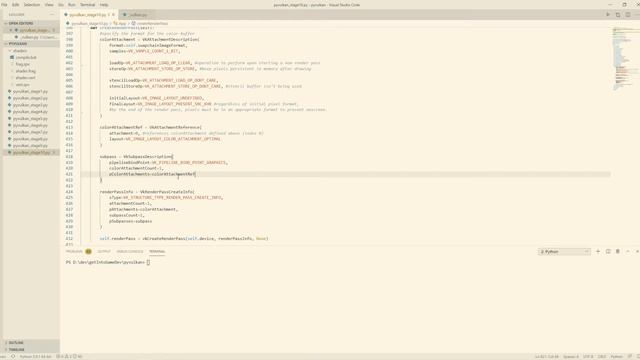Open Explorer panel more actions ellipsis
Viewport: 640px width, 360px height.
click(x=52, y=15)
